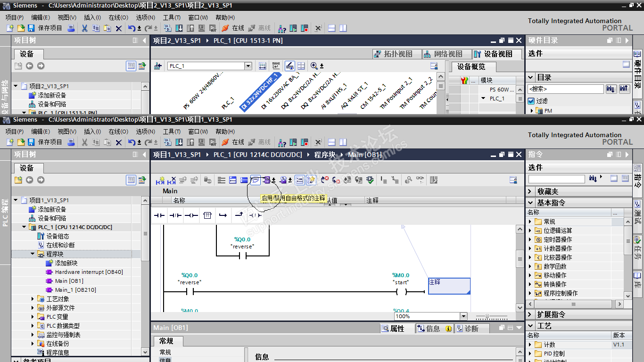Click Go online icon in 项目2 window toolbar
Viewport: 644px width, 362px height.
[x=225, y=28]
